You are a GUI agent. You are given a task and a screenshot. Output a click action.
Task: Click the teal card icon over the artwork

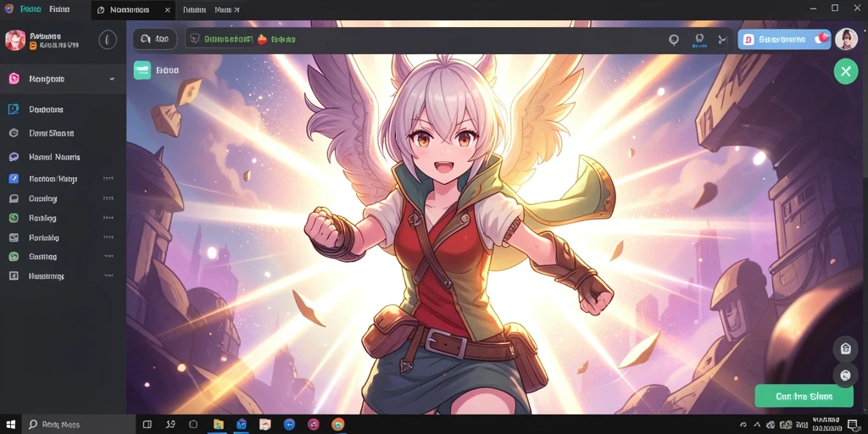pyautogui.click(x=142, y=70)
